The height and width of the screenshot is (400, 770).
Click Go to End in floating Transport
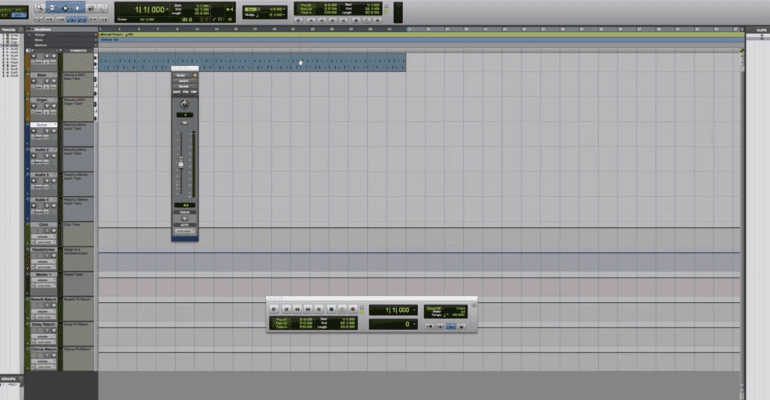click(319, 309)
